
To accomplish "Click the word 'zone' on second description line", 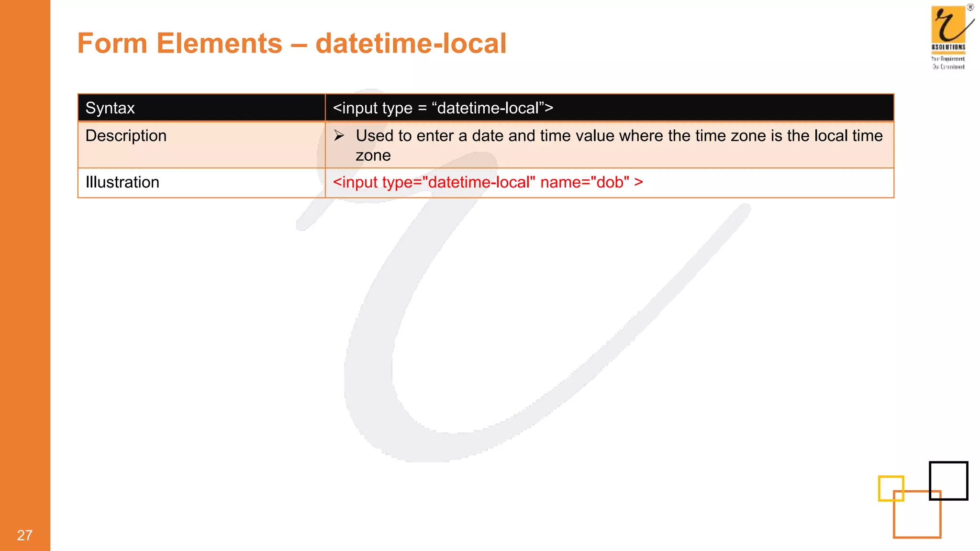I will pos(373,156).
